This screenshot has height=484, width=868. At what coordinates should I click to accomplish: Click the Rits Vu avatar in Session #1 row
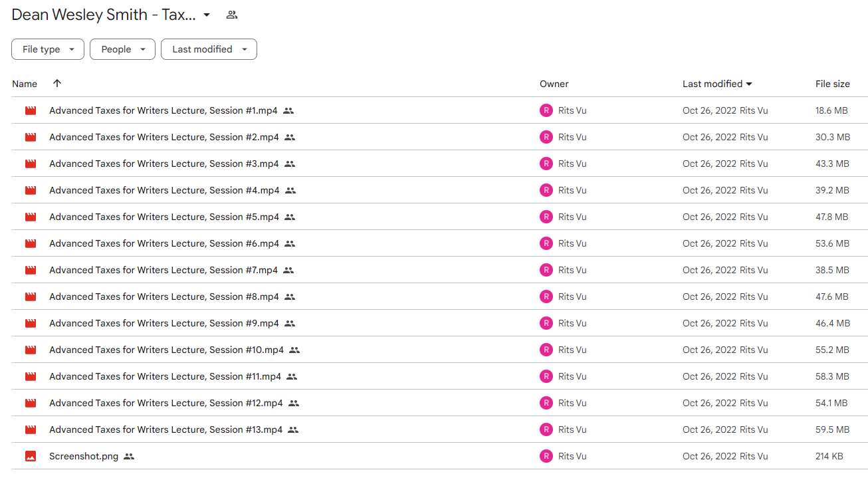(x=546, y=110)
